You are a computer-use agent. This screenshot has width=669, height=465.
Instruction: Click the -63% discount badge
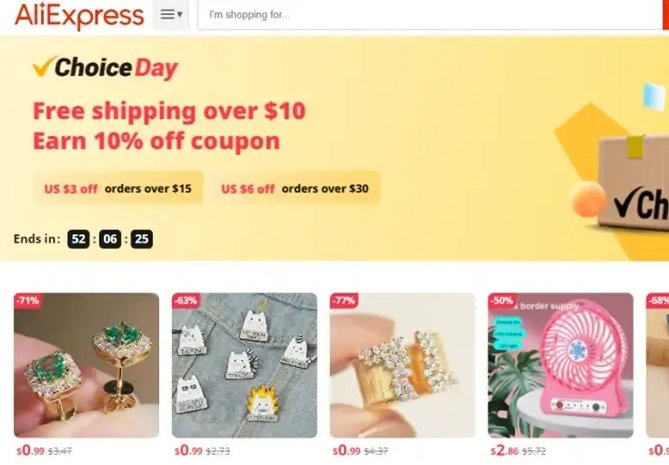click(186, 300)
